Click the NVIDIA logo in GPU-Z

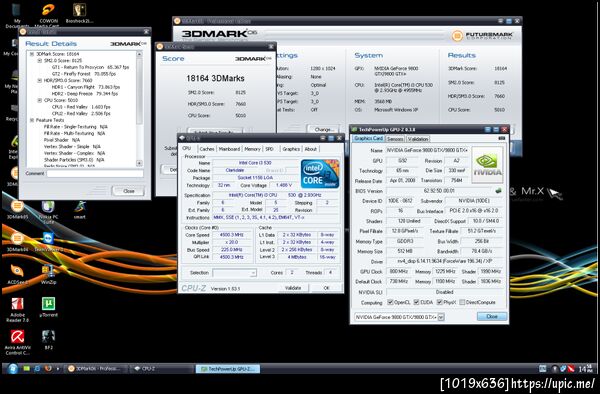click(487, 164)
